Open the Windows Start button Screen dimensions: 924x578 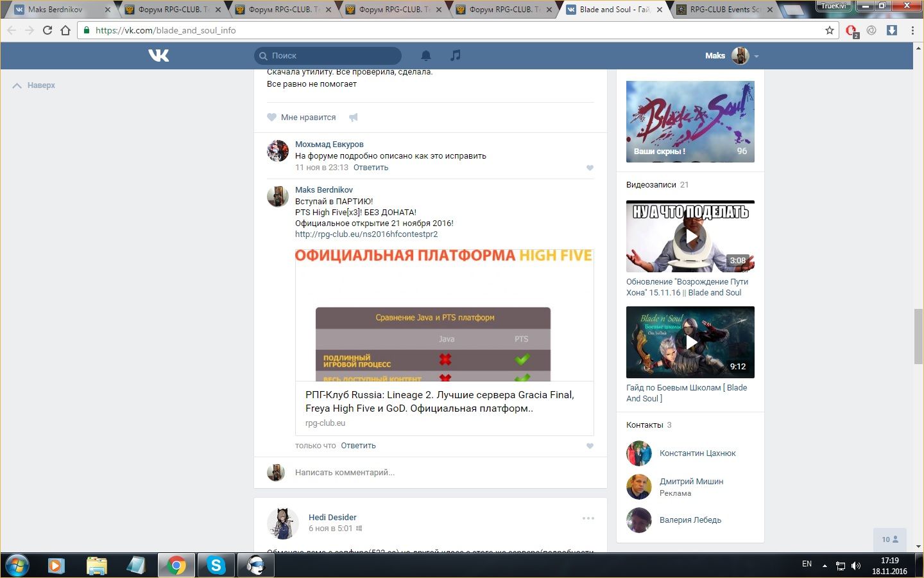tap(17, 566)
